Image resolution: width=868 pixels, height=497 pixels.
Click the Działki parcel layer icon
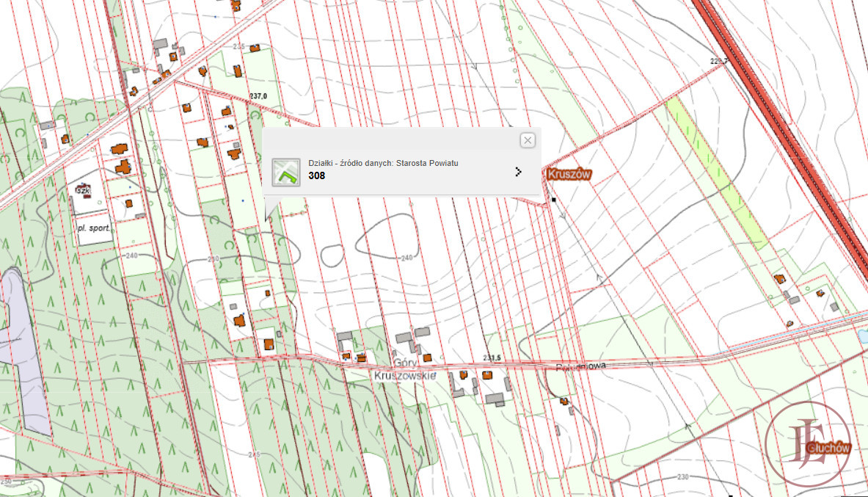click(x=285, y=172)
